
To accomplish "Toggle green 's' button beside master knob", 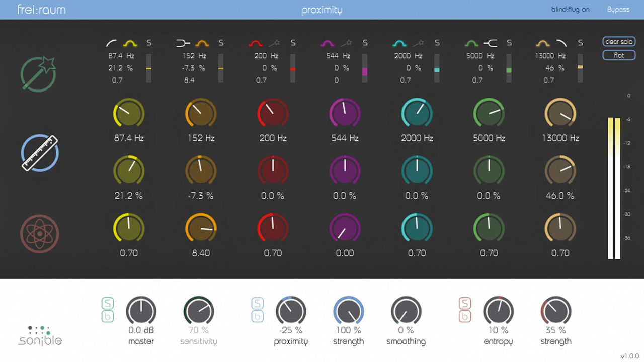I will pyautogui.click(x=108, y=303).
